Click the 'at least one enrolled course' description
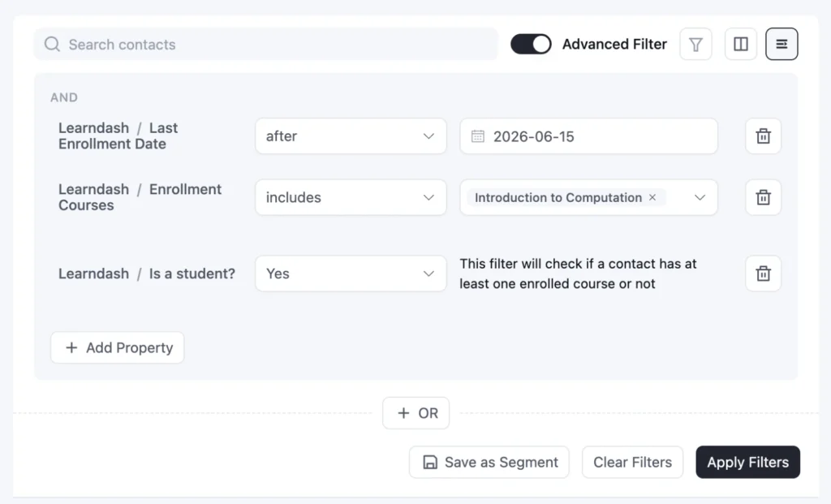Screen dimensions: 831x504 (578, 274)
